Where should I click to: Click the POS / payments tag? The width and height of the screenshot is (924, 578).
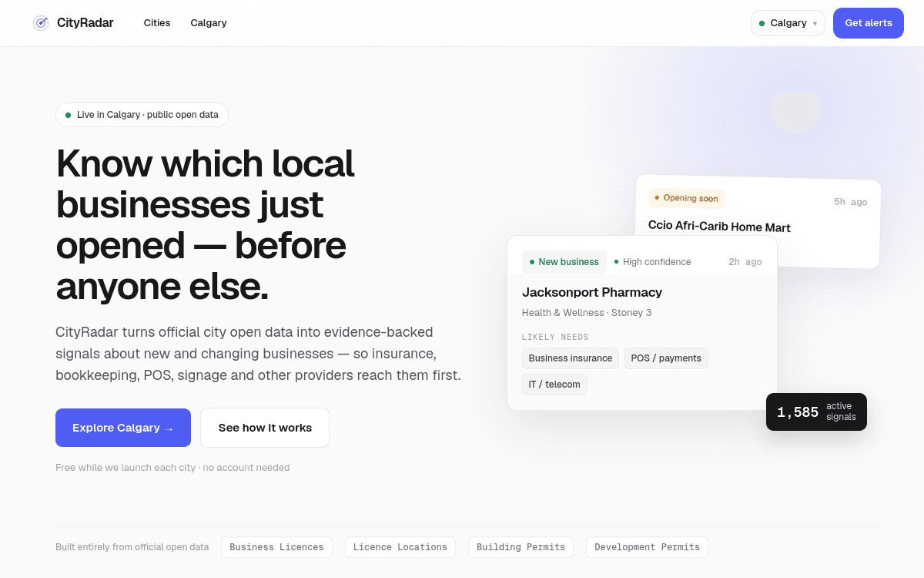point(666,358)
